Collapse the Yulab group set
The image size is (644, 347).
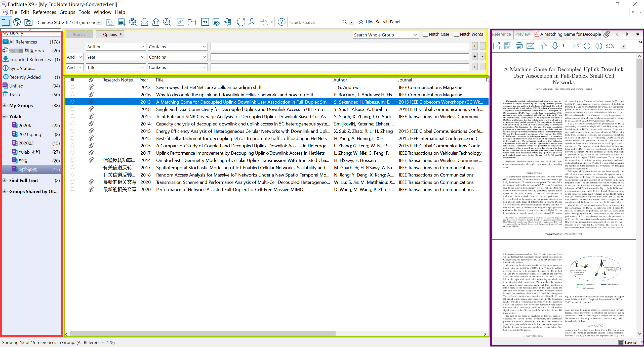coord(4,116)
